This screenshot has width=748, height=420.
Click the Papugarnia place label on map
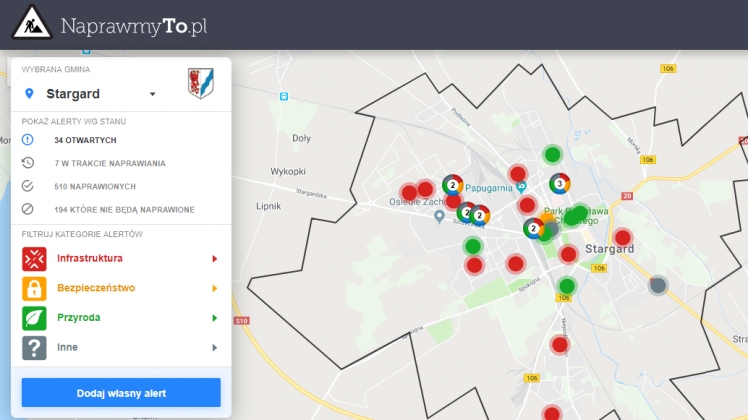click(484, 187)
